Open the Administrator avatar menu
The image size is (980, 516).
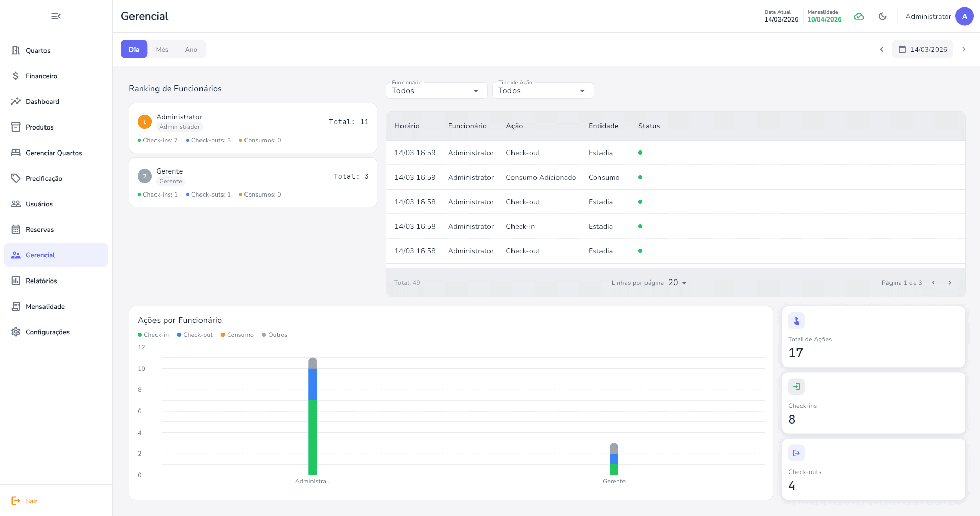(x=964, y=16)
